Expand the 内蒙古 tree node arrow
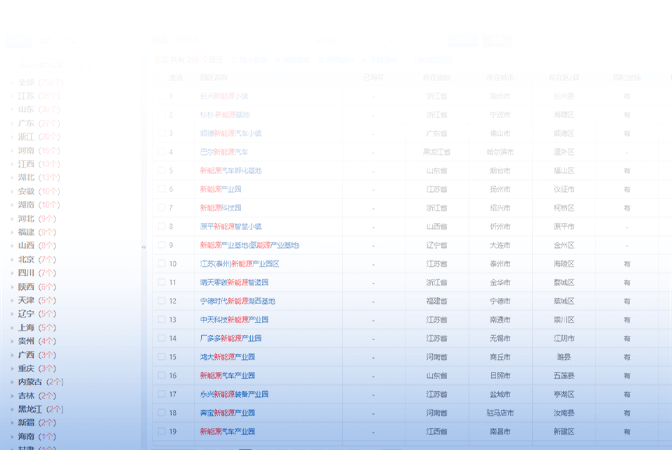672x450 pixels. [x=12, y=382]
